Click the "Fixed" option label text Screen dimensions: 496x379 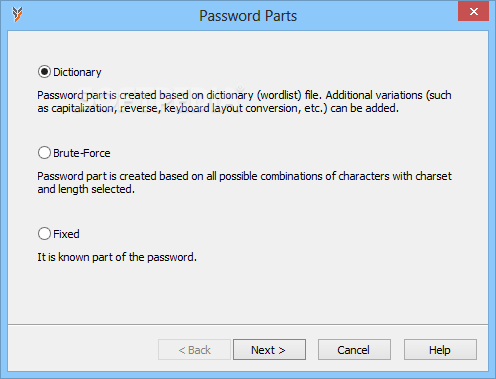click(66, 234)
